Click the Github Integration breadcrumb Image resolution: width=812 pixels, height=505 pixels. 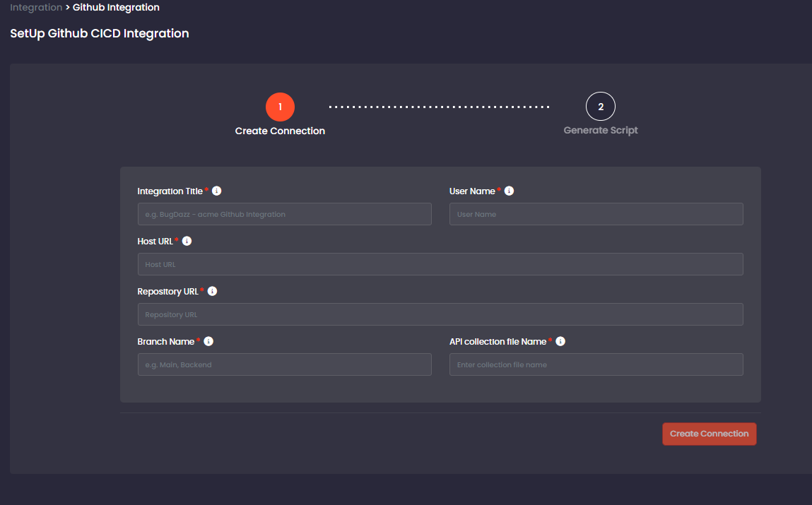(116, 7)
